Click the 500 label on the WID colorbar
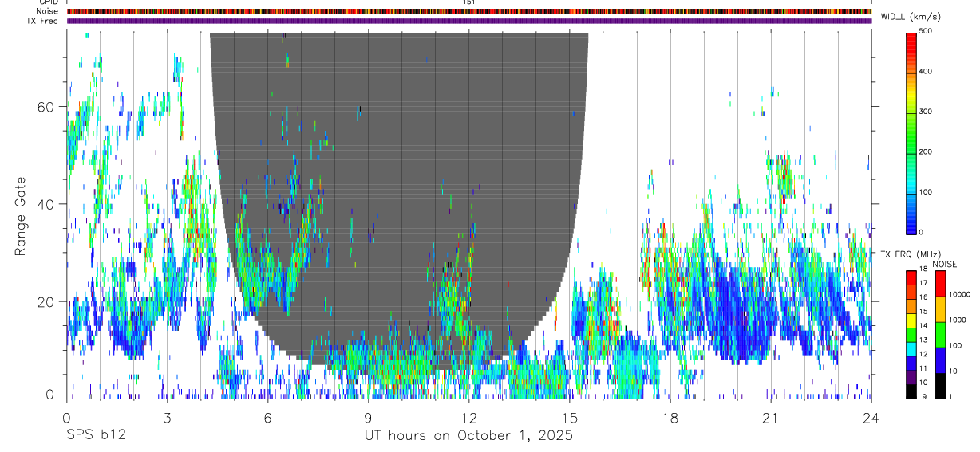This screenshot has height=452, width=980. pyautogui.click(x=926, y=31)
